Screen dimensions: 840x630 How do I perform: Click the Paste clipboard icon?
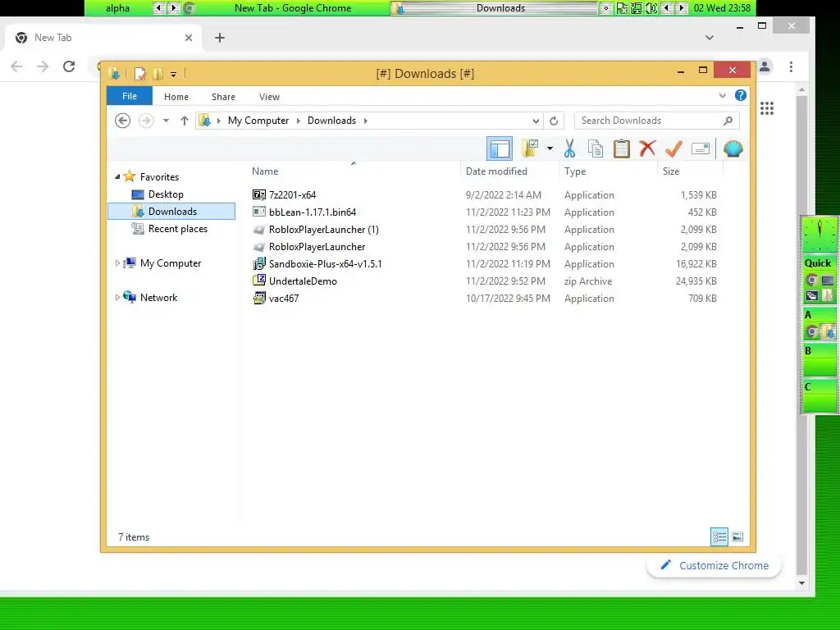point(622,148)
